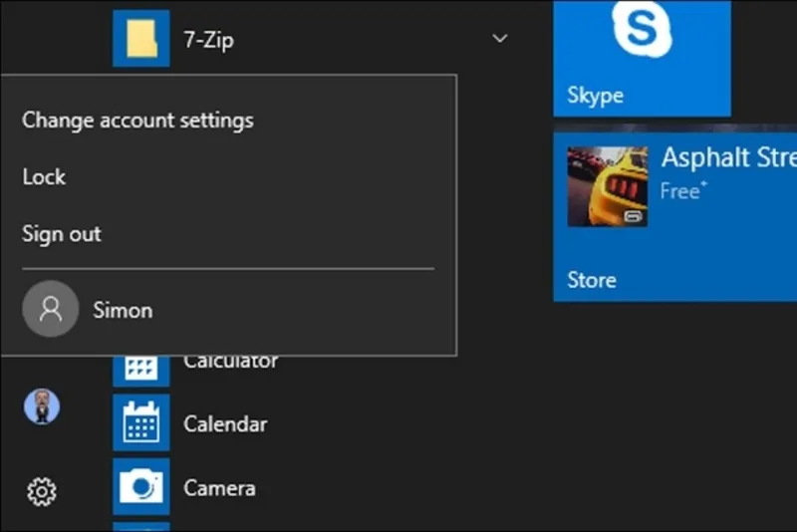Click the 7-Zip folder name text

click(x=209, y=40)
